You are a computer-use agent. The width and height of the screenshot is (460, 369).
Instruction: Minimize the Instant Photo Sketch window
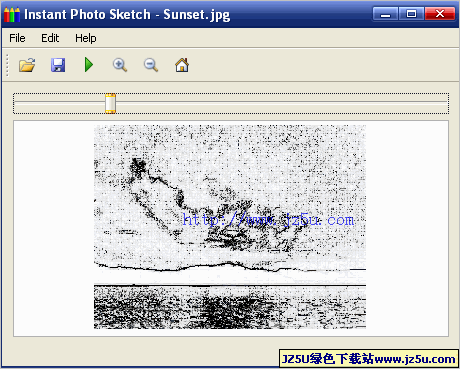tap(385, 14)
